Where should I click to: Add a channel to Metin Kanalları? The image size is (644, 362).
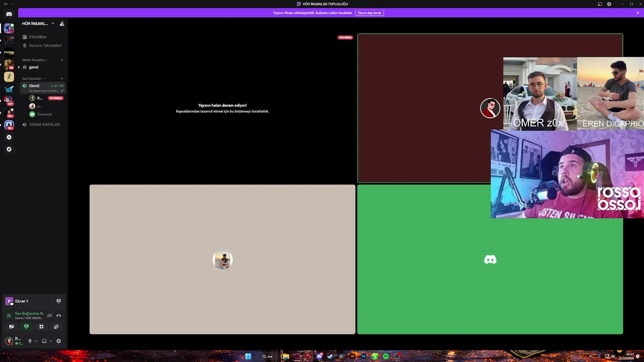62,60
